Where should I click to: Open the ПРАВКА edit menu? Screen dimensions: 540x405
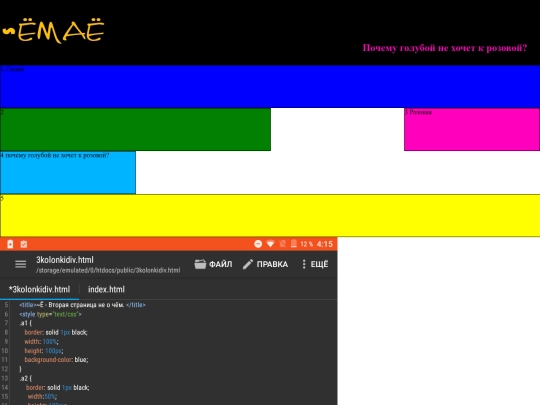tap(265, 264)
